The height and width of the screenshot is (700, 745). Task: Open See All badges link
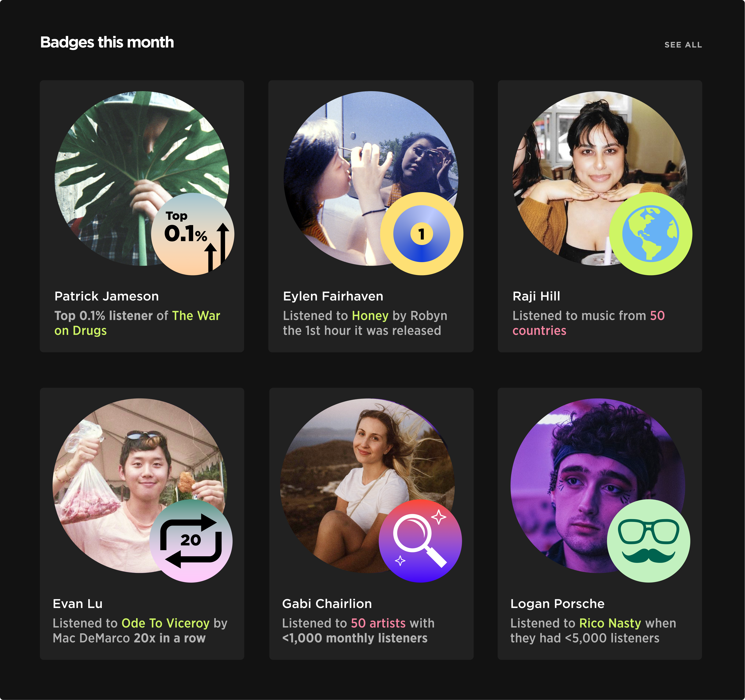[683, 45]
